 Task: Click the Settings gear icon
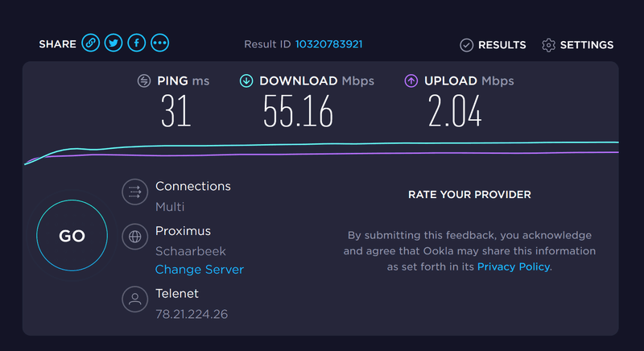pos(548,45)
